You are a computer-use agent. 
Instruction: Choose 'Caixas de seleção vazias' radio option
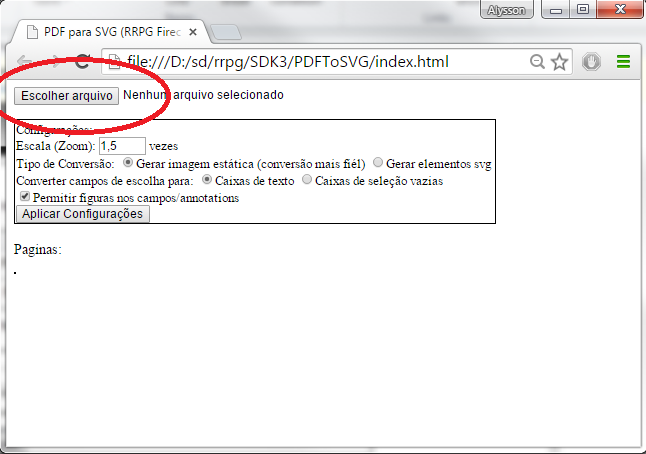pyautogui.click(x=307, y=181)
